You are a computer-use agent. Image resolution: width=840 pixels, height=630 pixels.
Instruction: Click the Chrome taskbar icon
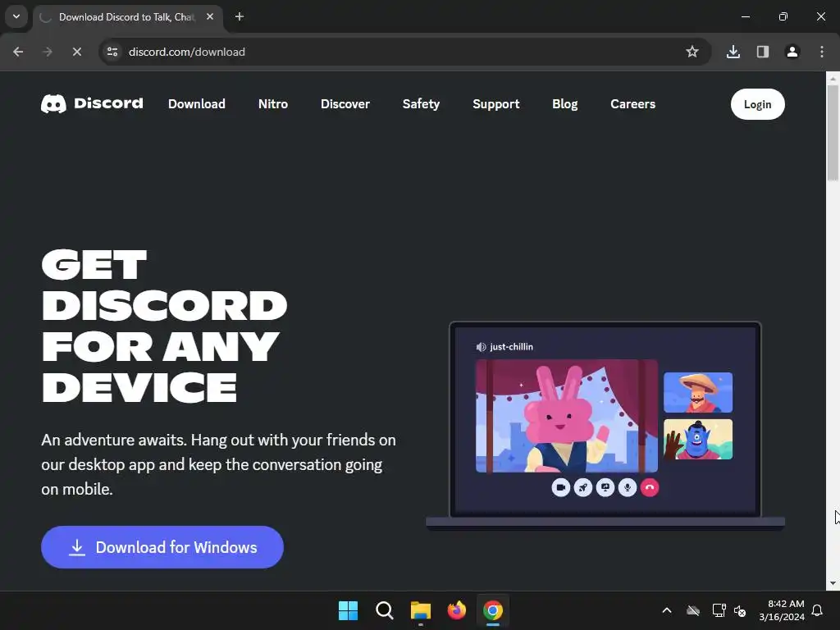pos(493,610)
